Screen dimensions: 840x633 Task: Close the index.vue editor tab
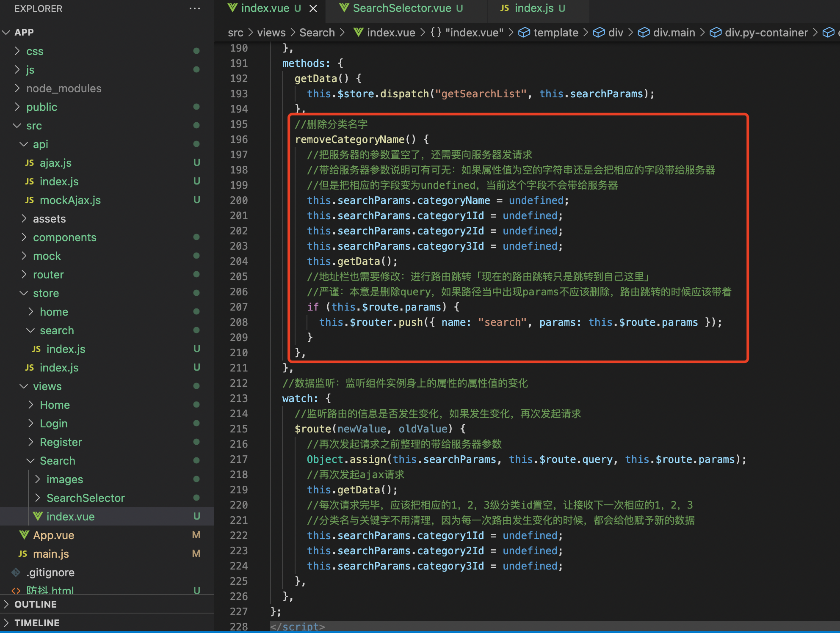tap(313, 8)
